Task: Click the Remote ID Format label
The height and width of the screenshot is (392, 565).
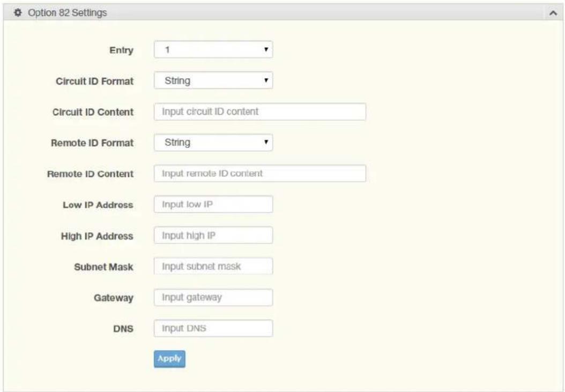Action: coord(92,143)
